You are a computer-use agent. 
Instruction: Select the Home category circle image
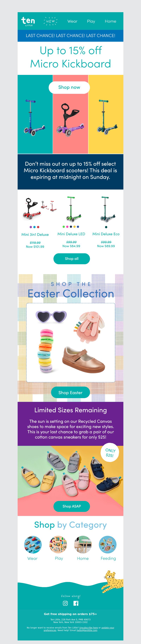click(83, 545)
